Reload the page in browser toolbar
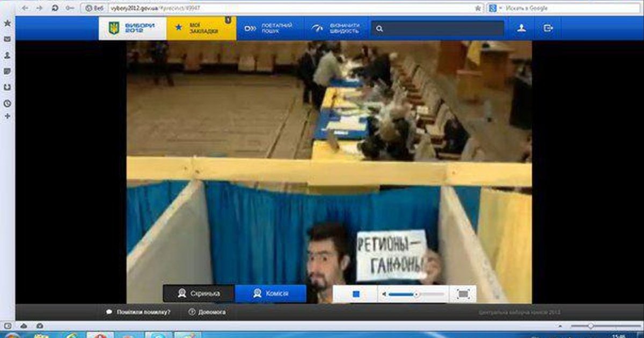 point(55,8)
